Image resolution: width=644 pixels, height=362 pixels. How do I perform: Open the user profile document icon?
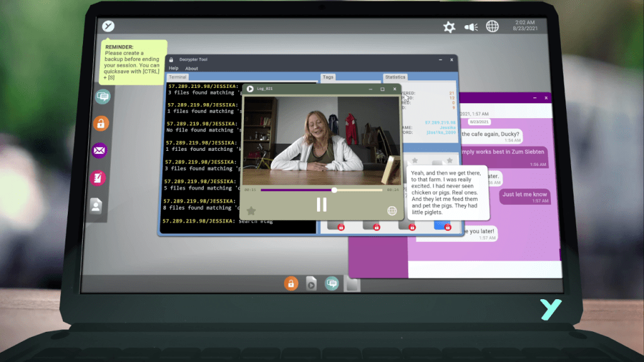[96, 206]
